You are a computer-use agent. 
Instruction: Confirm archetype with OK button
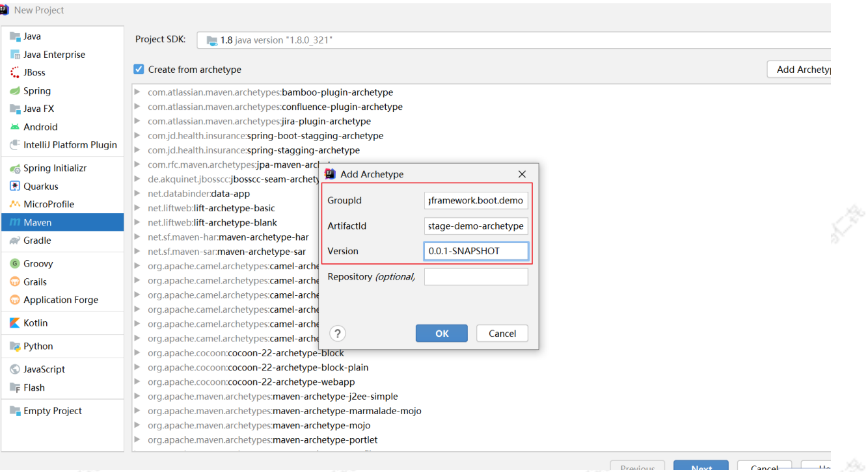pyautogui.click(x=442, y=334)
